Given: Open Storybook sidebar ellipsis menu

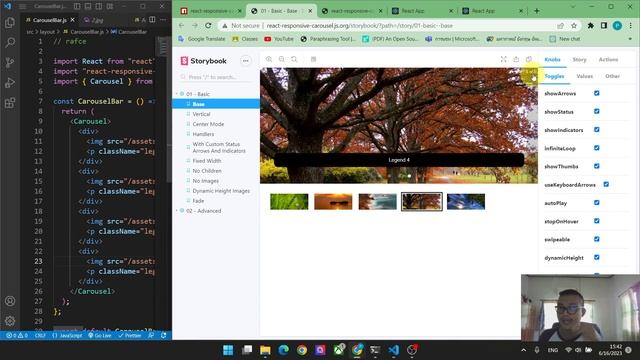Looking at the screenshot, I should click(x=246, y=61).
